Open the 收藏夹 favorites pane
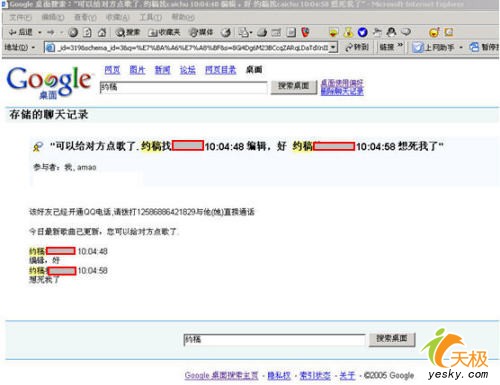This screenshot has height=385, width=500. 164,32
